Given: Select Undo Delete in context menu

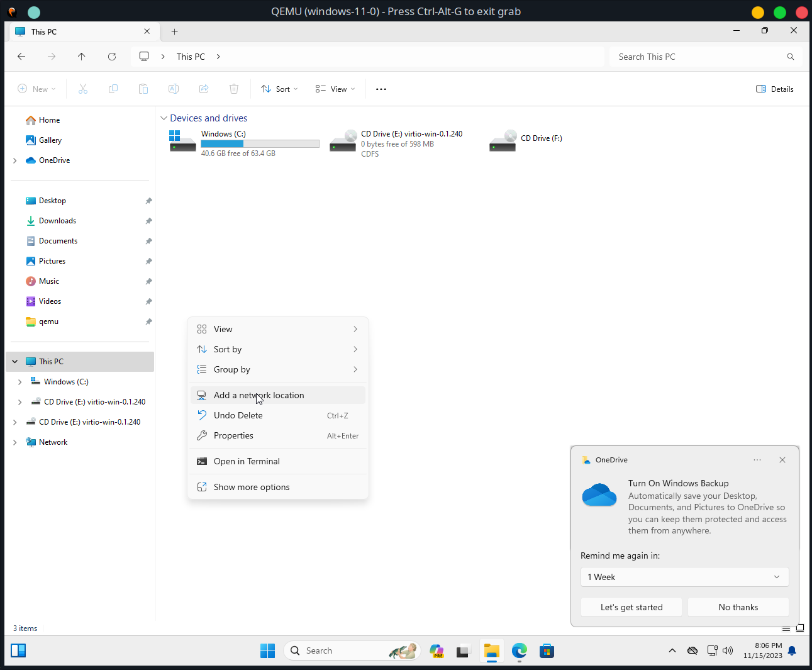Looking at the screenshot, I should pyautogui.click(x=278, y=415).
